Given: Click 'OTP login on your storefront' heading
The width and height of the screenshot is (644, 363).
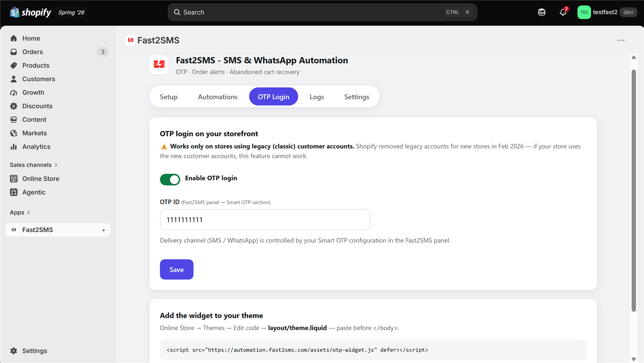Looking at the screenshot, I should (209, 134).
